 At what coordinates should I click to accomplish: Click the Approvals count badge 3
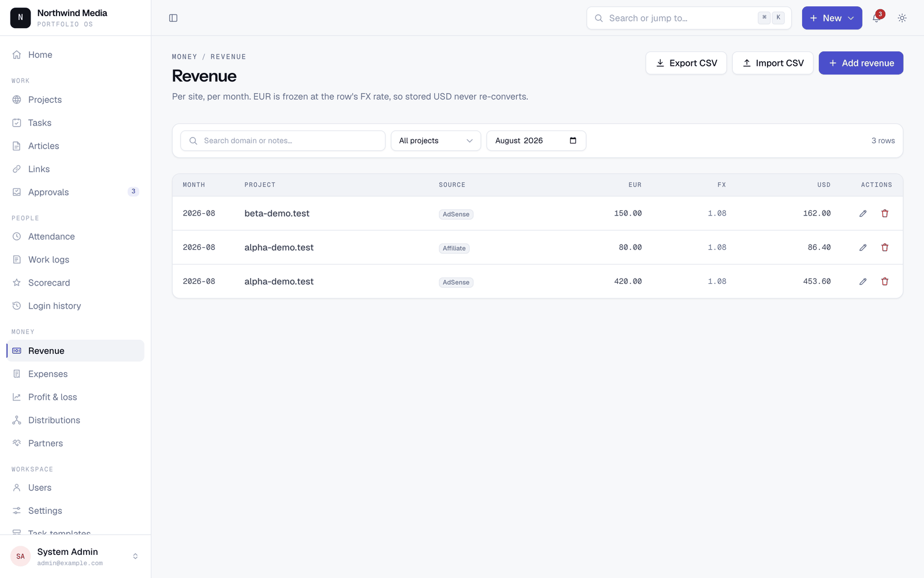coord(133,191)
